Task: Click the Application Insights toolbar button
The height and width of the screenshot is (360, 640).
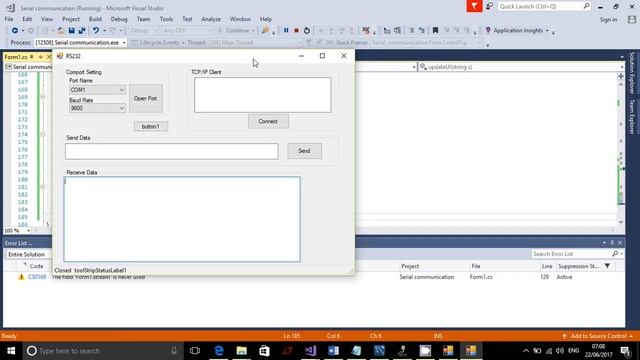Action: coord(517,31)
